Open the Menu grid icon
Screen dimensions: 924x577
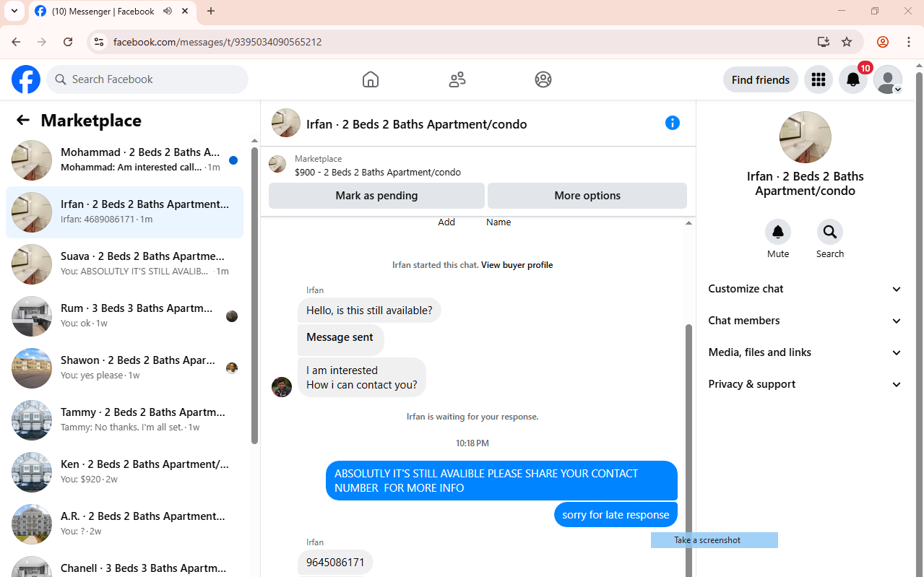819,79
